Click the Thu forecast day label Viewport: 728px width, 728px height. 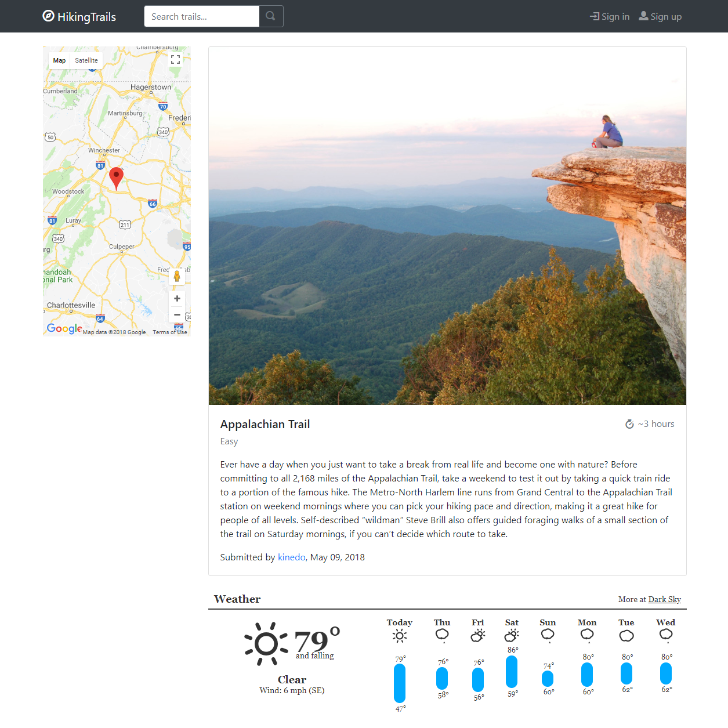442,622
